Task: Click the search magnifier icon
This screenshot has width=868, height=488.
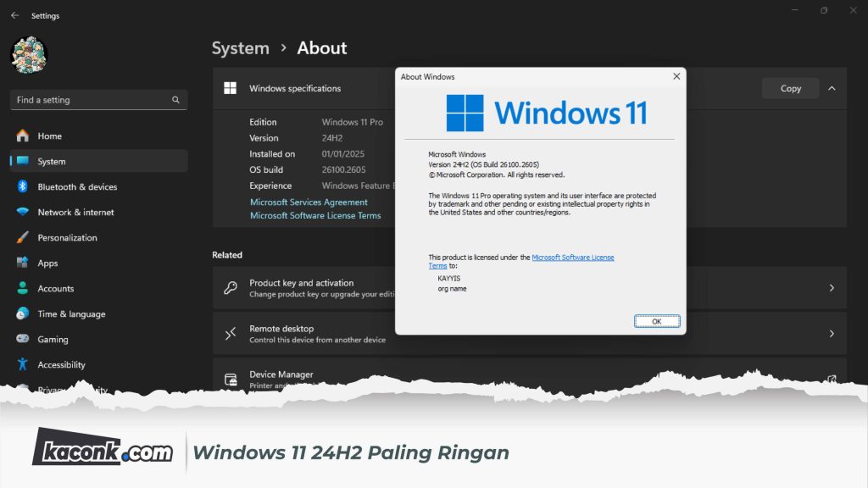Action: click(x=175, y=100)
